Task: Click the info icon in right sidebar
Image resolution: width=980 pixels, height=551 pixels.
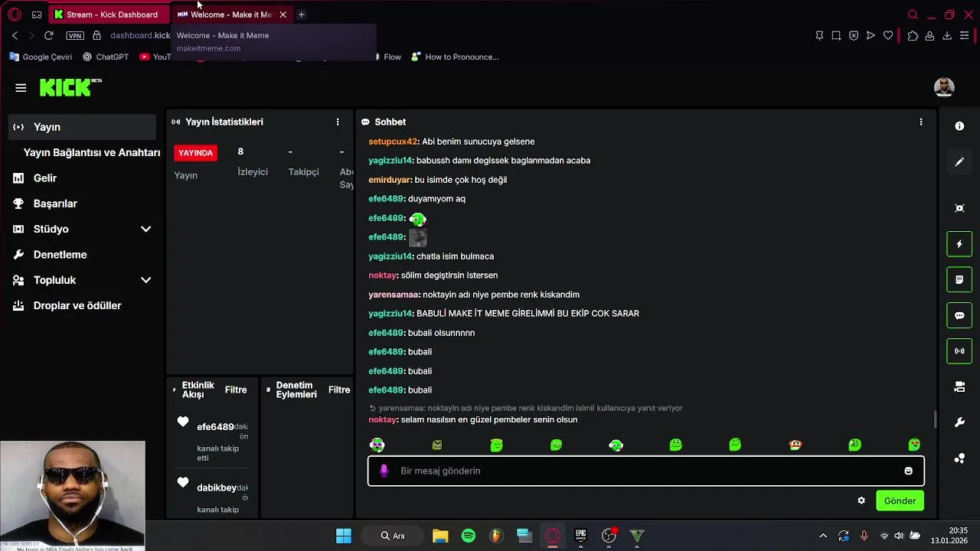Action: coord(959,126)
